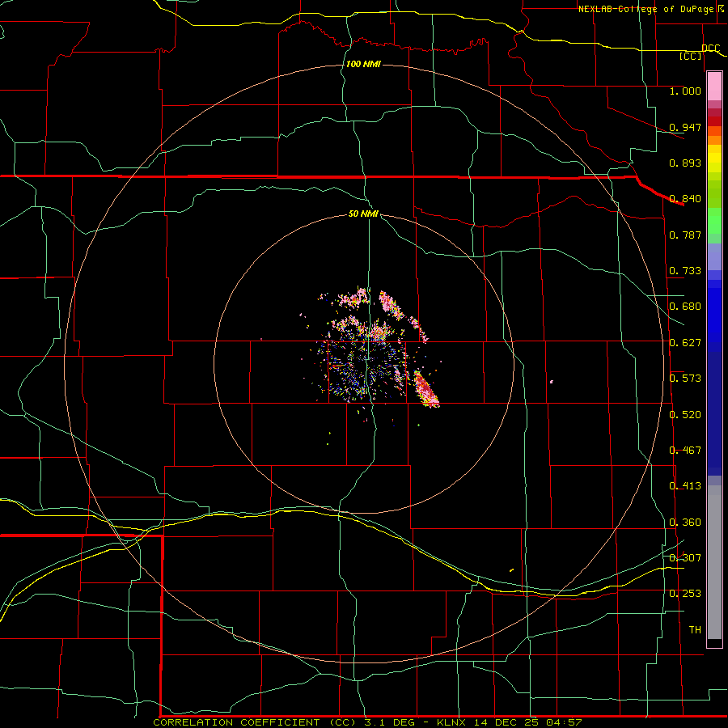Screen dimensions: 728x728
Task: Click the 0.413 scale value
Action: [685, 486]
